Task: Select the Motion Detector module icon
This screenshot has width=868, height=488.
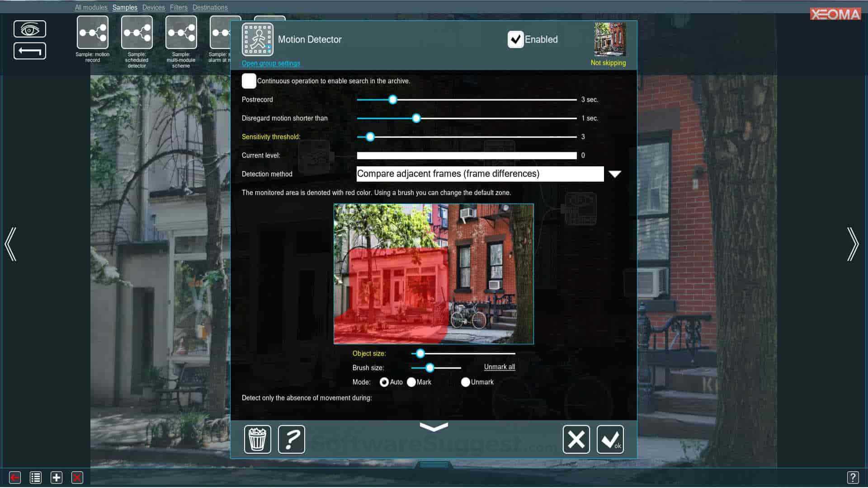Action: (258, 39)
